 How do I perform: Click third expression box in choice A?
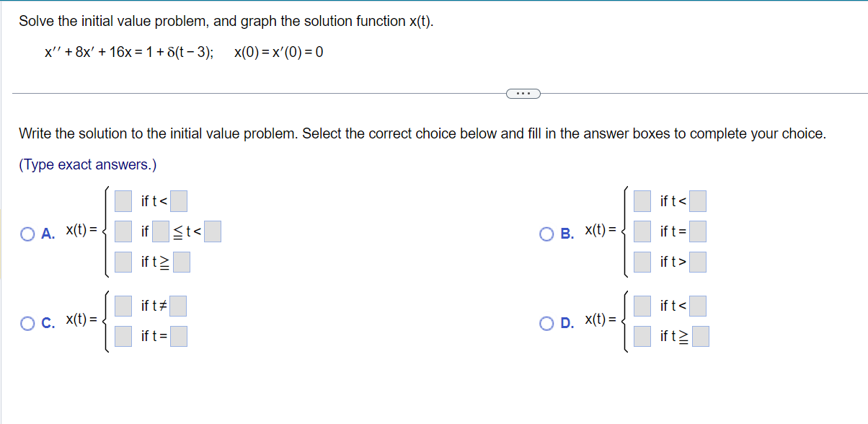[x=123, y=262]
